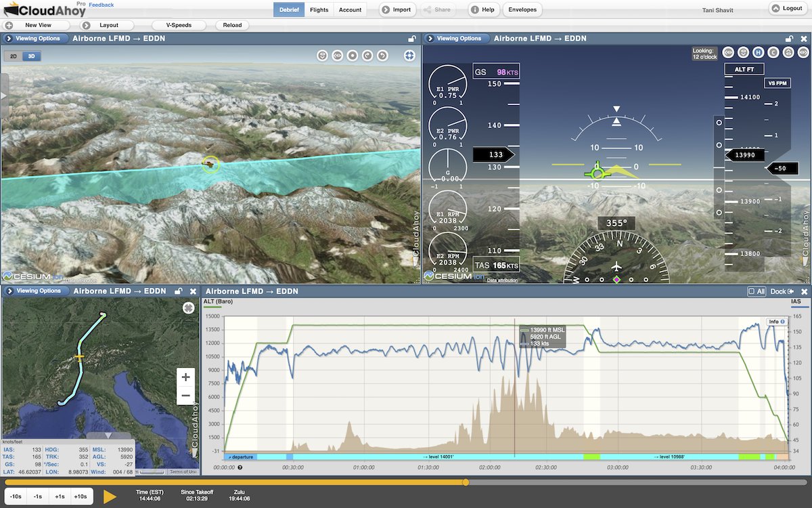Click the help icon beside 00:00:00
Image resolution: width=812 pixels, height=508 pixels.
coord(240,467)
